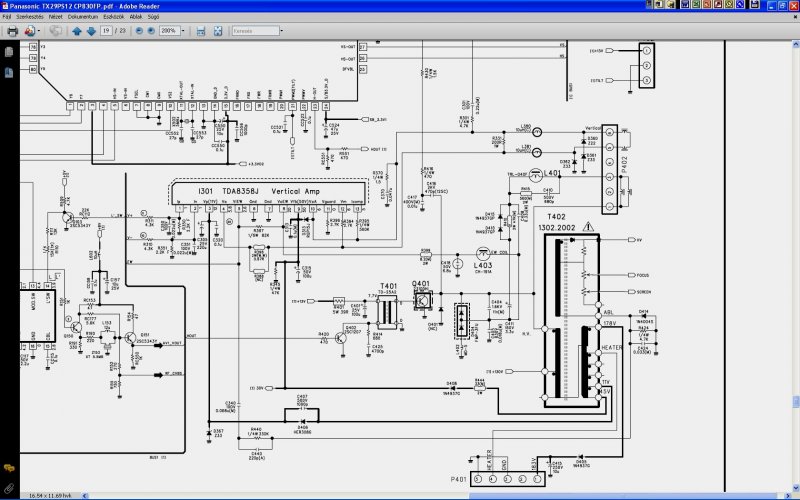Open the Comments panel icon at bottom-left
The height and width of the screenshot is (500, 800).
pos(9,467)
